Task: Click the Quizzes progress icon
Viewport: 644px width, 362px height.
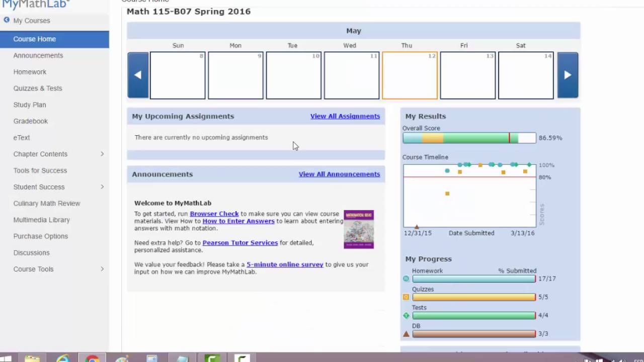Action: point(406,297)
